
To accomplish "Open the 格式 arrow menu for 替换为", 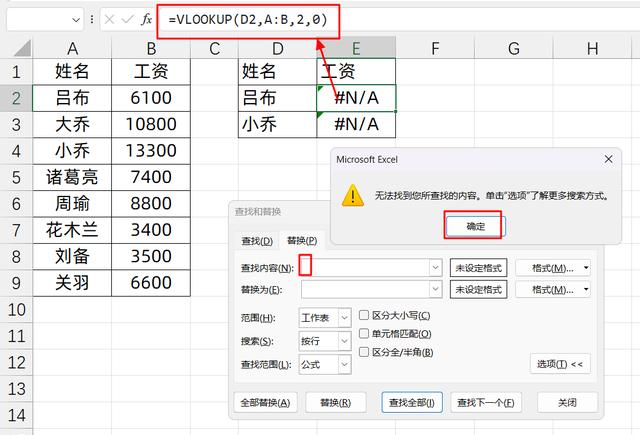I will coord(586,289).
